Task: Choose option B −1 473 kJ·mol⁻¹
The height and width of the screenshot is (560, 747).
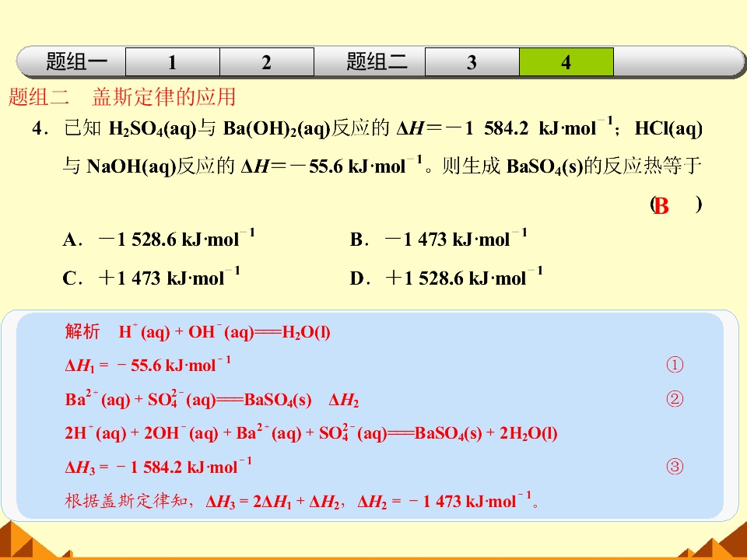Action: tap(439, 238)
